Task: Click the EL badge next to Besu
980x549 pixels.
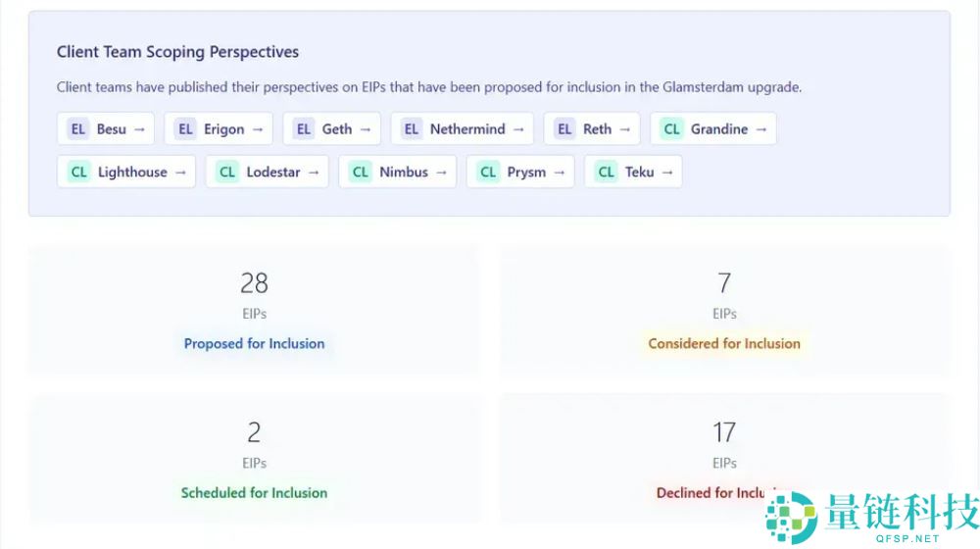Action: (77, 129)
